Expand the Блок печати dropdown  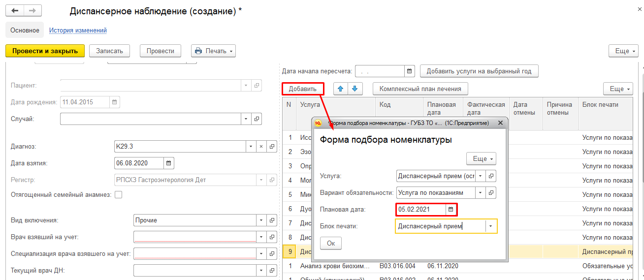click(x=491, y=226)
